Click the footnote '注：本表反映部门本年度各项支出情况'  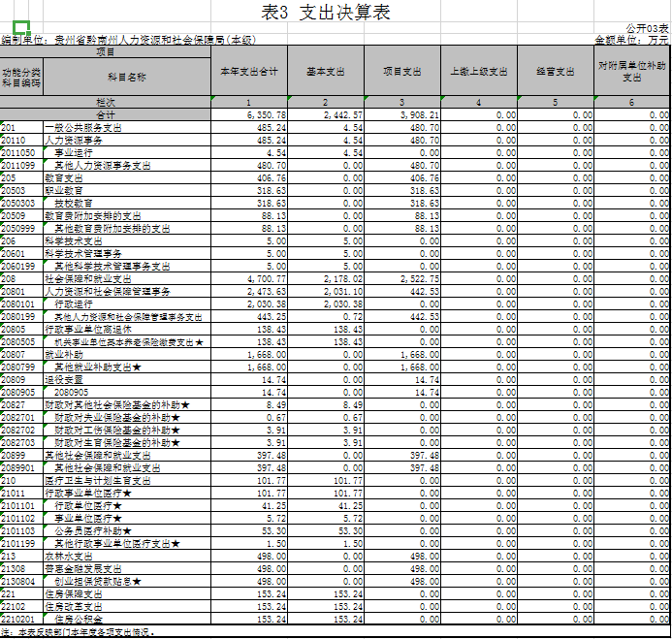tap(78, 631)
